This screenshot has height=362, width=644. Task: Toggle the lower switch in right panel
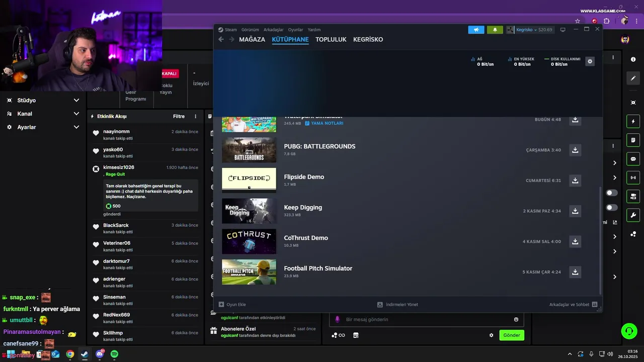[x=612, y=208]
